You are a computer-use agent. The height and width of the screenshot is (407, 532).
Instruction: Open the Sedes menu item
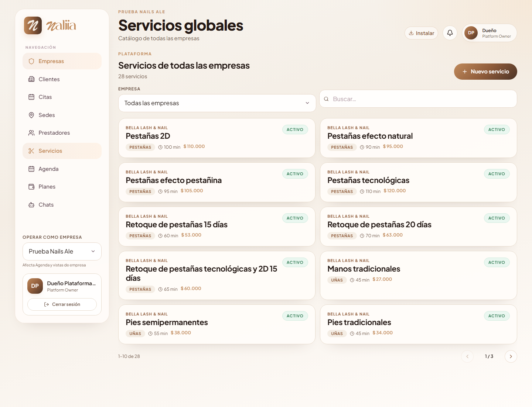(x=62, y=115)
